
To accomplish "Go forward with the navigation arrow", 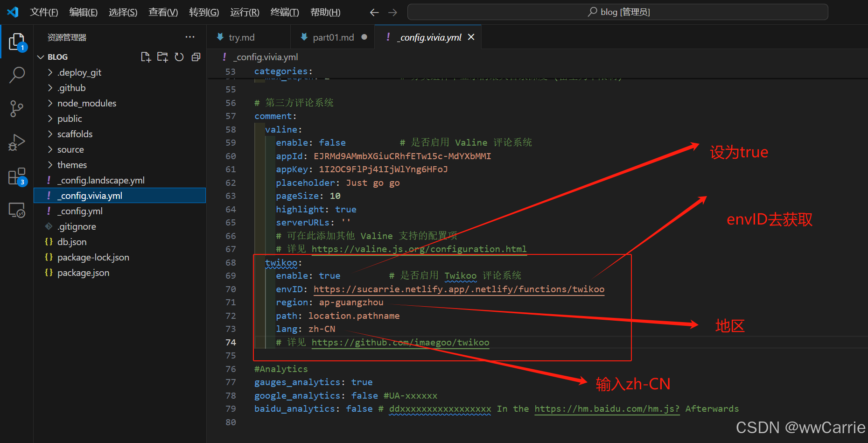I will (393, 12).
